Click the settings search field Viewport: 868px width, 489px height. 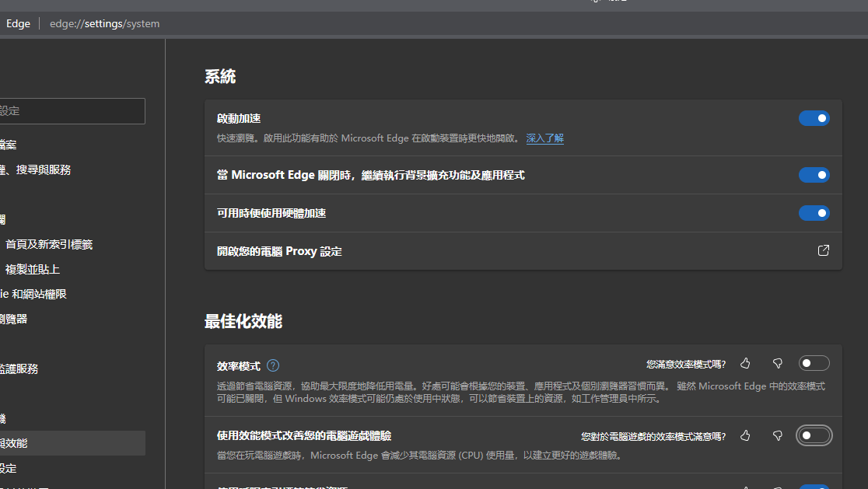71,111
